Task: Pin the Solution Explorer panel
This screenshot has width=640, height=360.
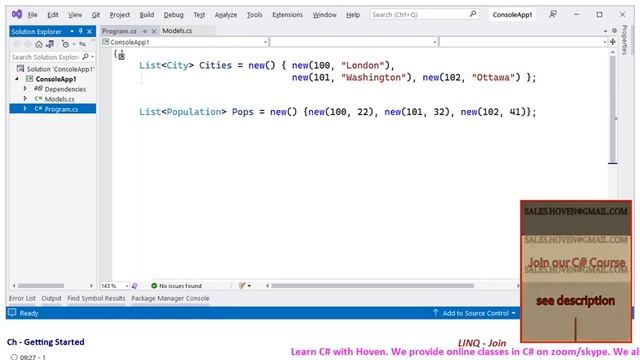Action: (81, 31)
